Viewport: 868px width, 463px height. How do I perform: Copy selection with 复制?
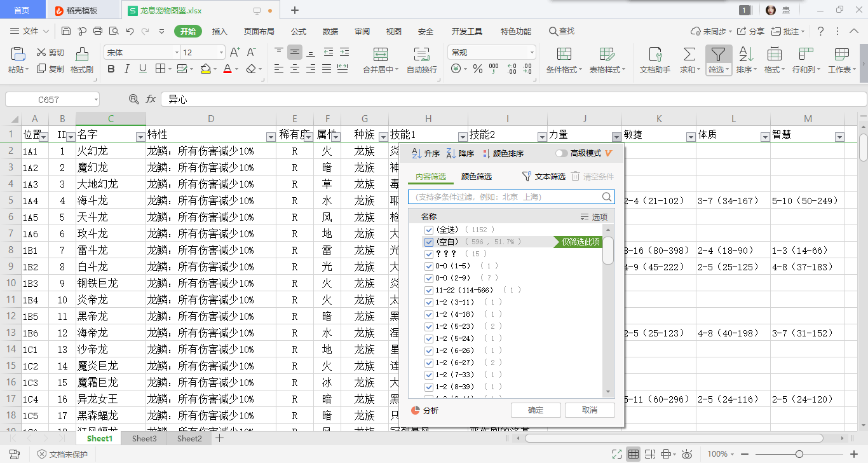click(50, 69)
